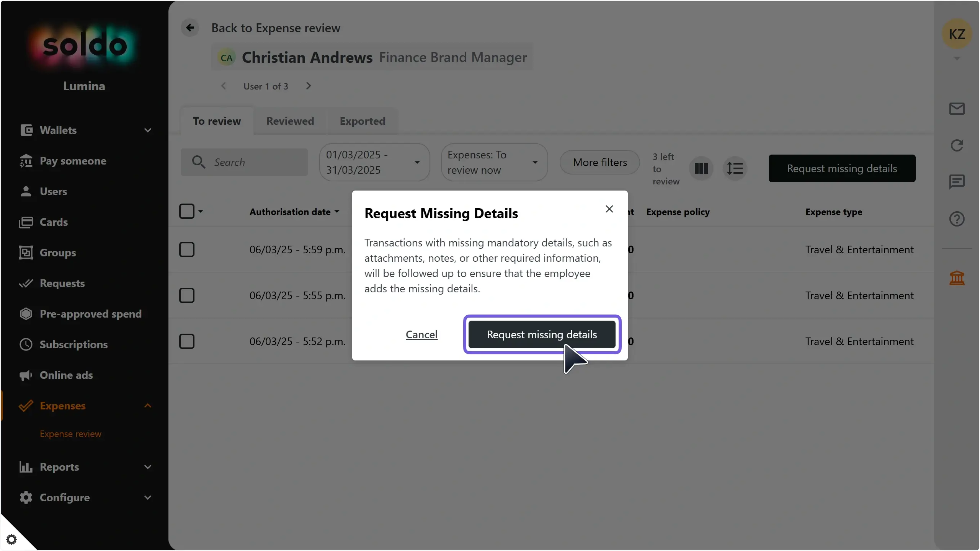Go to next user with right chevron
Screen dimensions: 980x551
309,86
